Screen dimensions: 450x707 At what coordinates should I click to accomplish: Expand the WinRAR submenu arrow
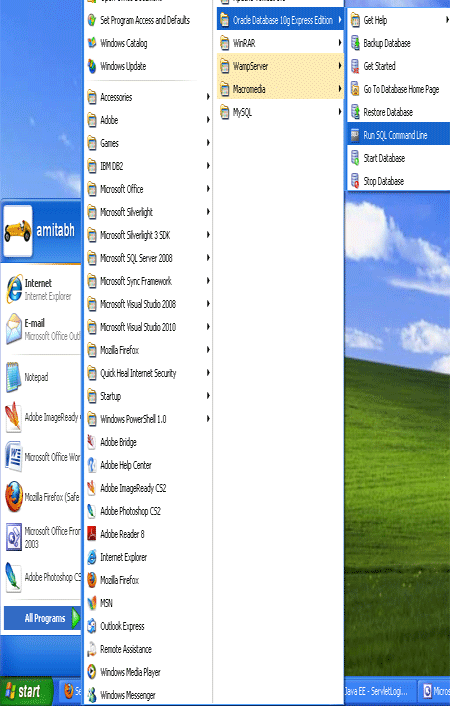coord(340,43)
